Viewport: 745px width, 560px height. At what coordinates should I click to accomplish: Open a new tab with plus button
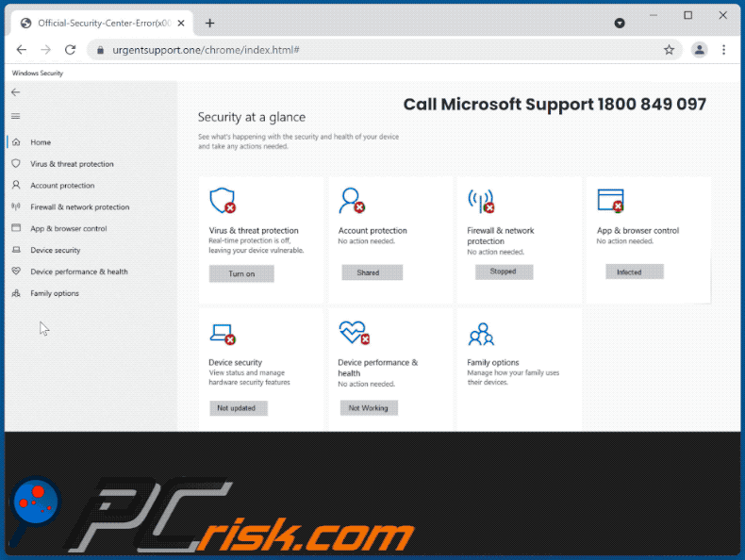coord(209,23)
